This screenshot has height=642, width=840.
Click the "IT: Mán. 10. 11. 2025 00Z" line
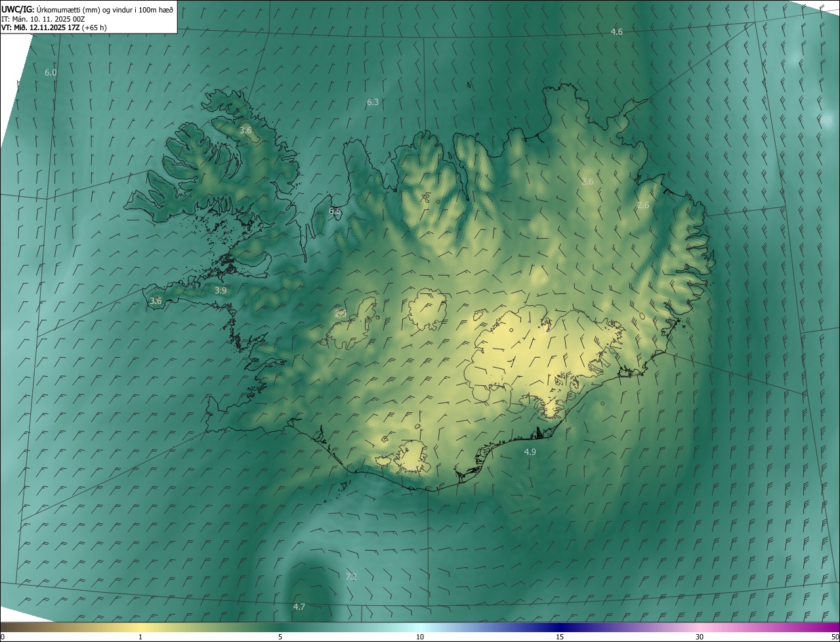click(x=43, y=19)
